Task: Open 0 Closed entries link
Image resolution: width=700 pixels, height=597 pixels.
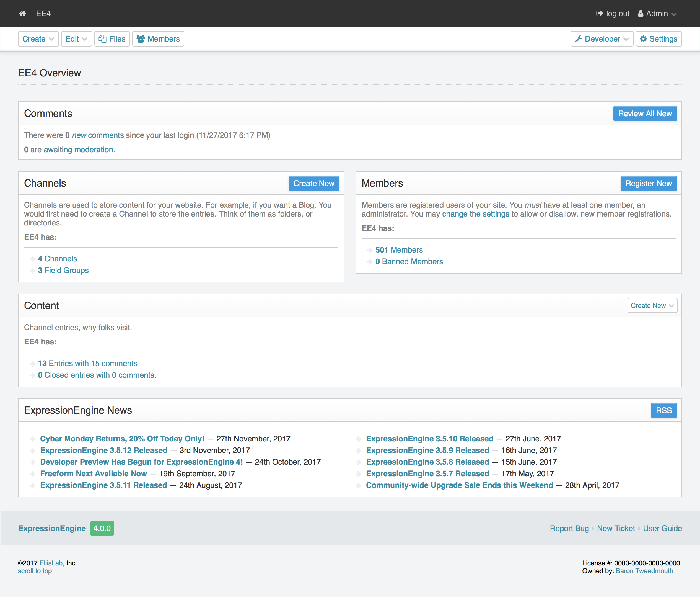Action: pyautogui.click(x=97, y=375)
